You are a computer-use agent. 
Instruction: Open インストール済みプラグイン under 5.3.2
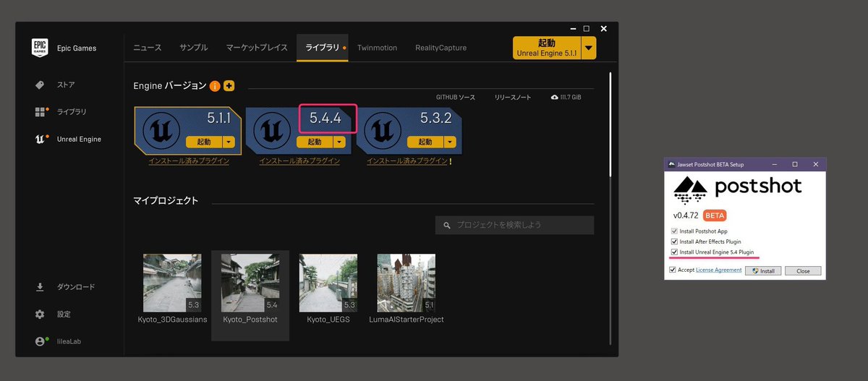[407, 161]
